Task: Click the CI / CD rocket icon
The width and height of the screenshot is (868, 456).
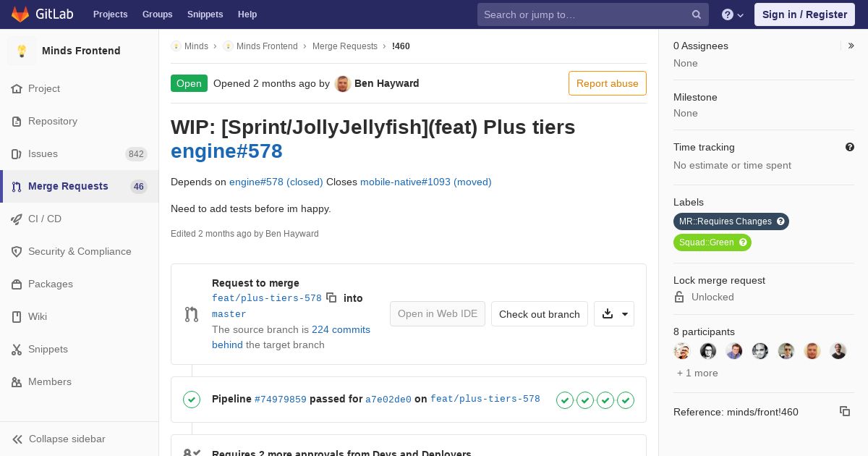Action: tap(17, 219)
